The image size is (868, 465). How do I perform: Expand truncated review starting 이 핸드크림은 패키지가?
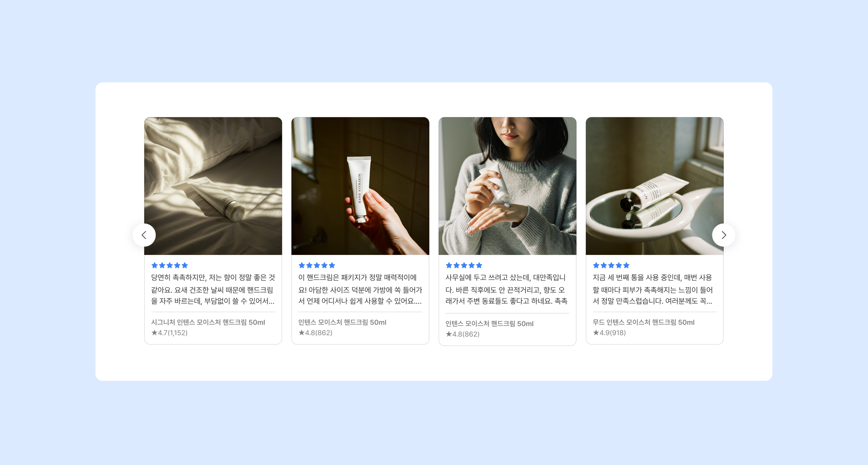pyautogui.click(x=360, y=289)
